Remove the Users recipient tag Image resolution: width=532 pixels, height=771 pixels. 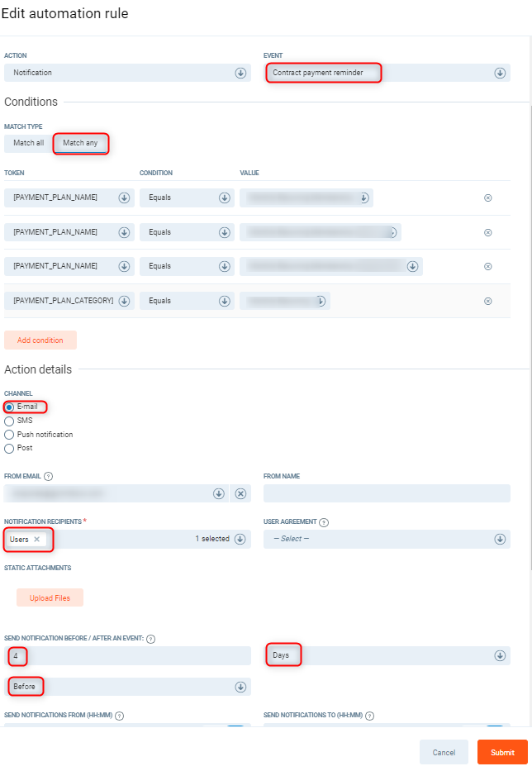coord(36,539)
